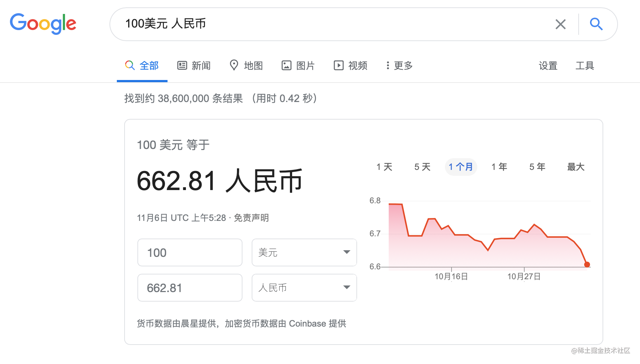
Task: Open the 地图 tab
Action: (x=246, y=66)
